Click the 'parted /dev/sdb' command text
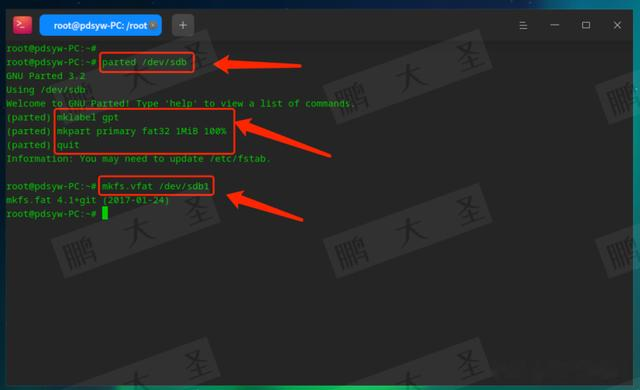 144,62
